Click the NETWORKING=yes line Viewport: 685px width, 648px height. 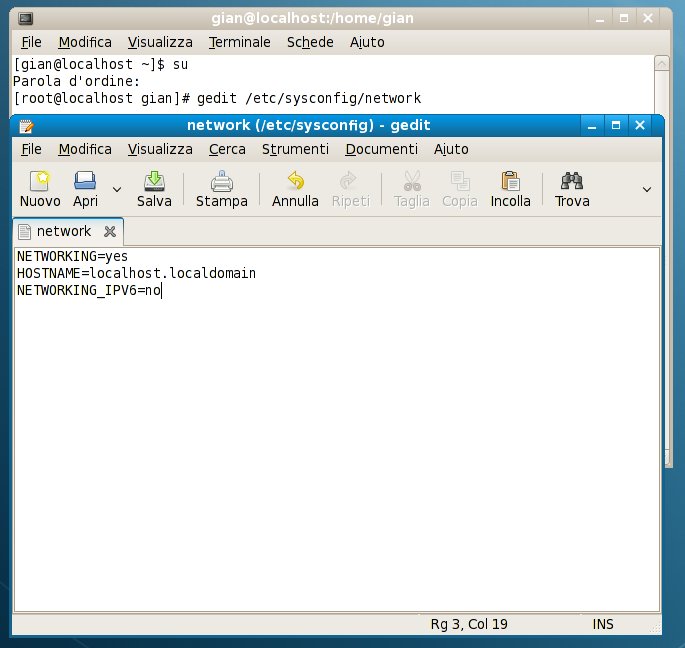pos(73,256)
